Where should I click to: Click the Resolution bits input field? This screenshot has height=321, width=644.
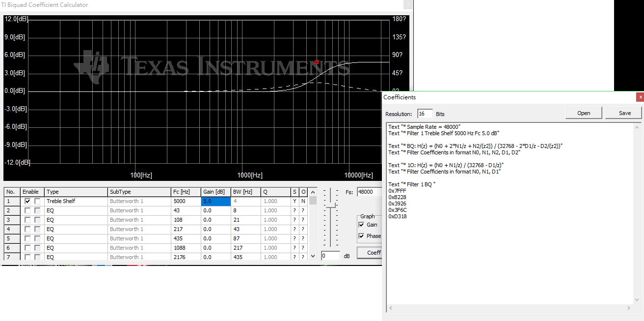point(425,114)
